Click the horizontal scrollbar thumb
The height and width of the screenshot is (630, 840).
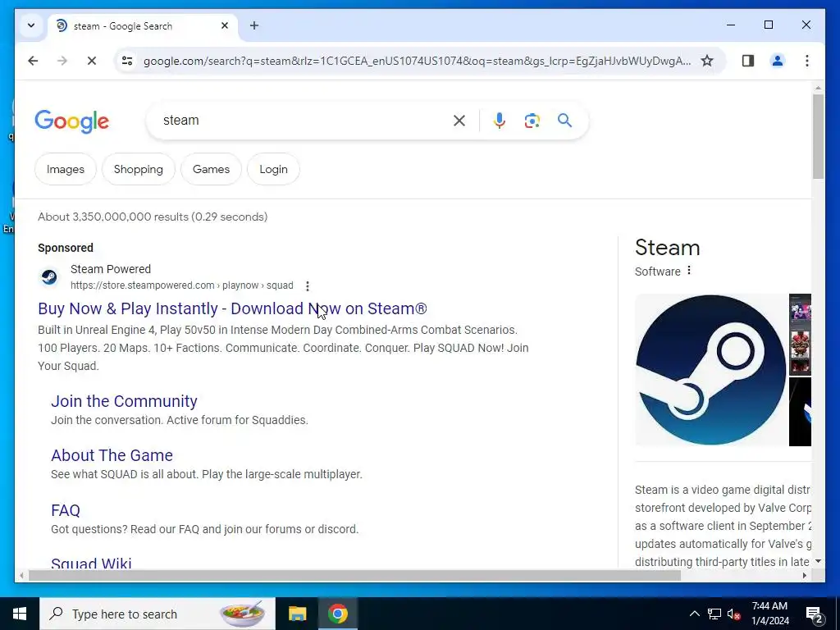coord(354,575)
